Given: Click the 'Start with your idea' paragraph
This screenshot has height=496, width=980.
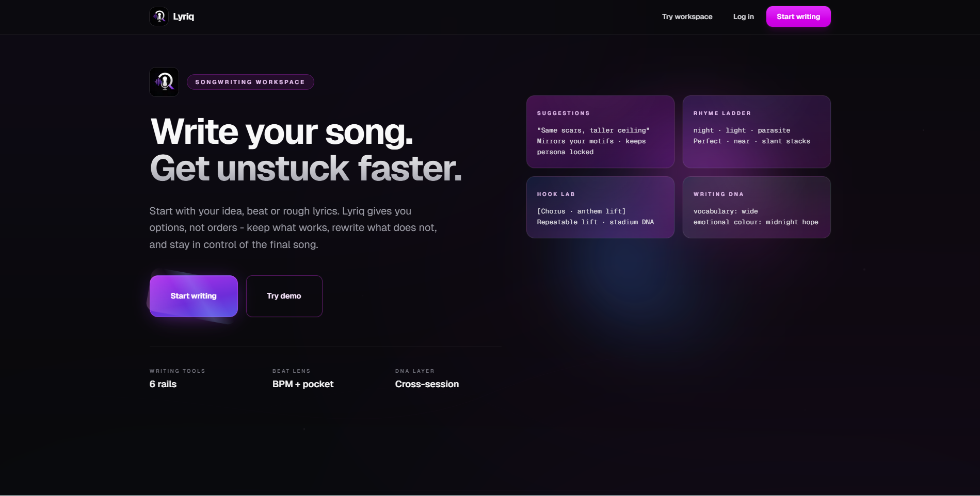Looking at the screenshot, I should point(293,228).
